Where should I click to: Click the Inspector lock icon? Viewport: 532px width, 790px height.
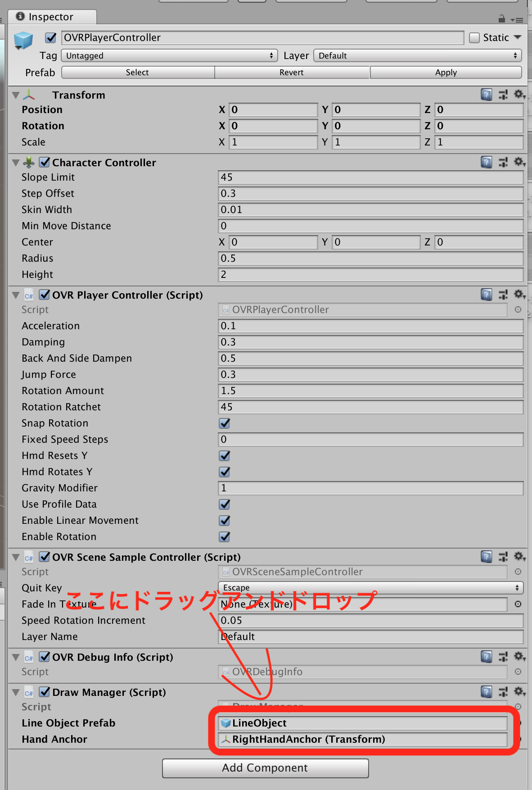(x=501, y=18)
